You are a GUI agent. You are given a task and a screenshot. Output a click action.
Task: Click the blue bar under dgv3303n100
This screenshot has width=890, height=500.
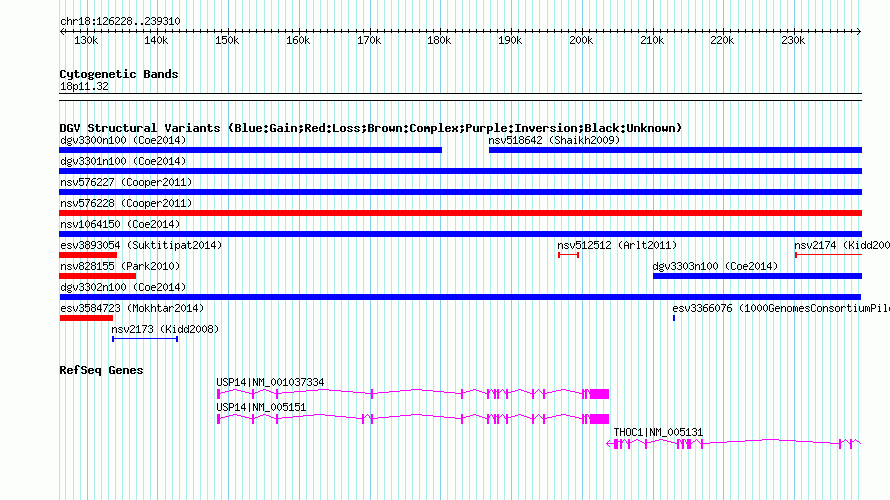click(x=757, y=276)
